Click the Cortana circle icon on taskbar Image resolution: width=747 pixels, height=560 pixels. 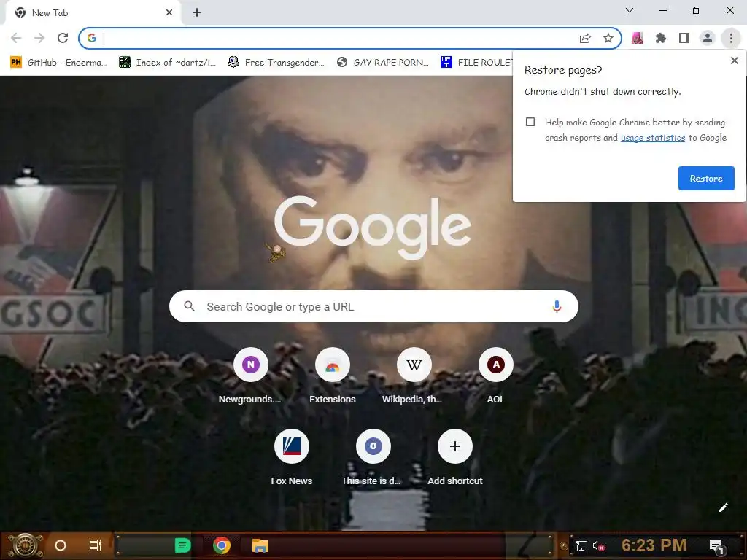coord(61,545)
